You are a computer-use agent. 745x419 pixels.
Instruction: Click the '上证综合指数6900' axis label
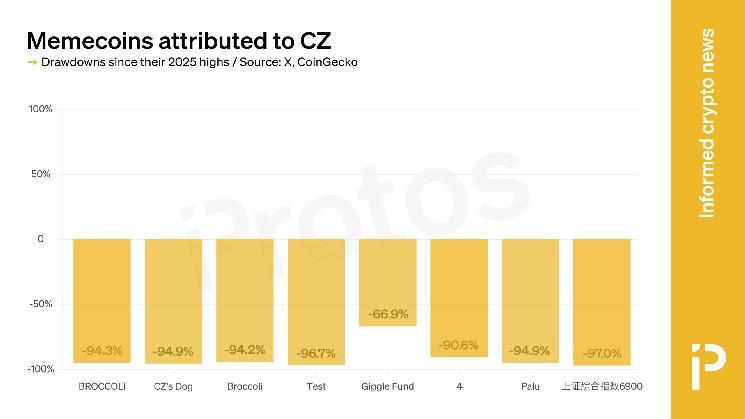coord(601,384)
